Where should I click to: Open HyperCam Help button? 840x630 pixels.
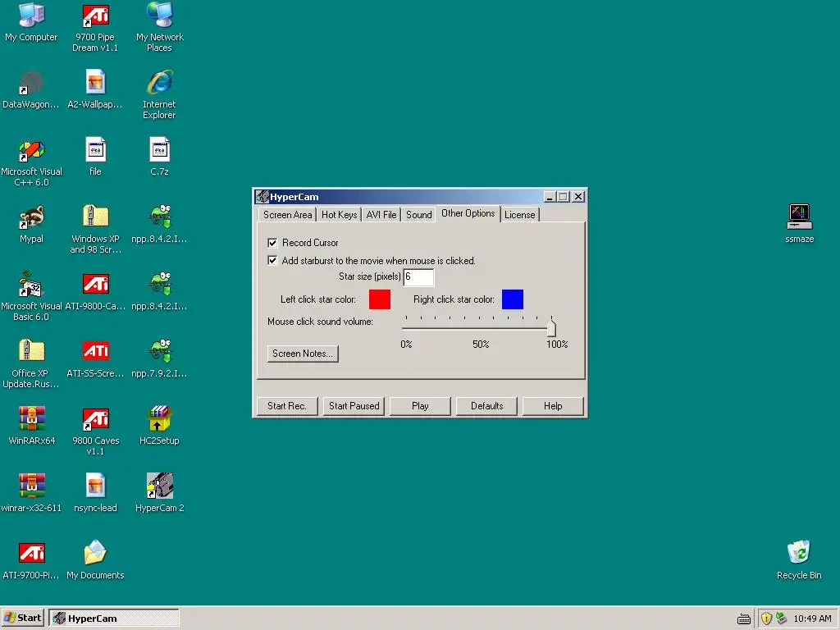553,406
